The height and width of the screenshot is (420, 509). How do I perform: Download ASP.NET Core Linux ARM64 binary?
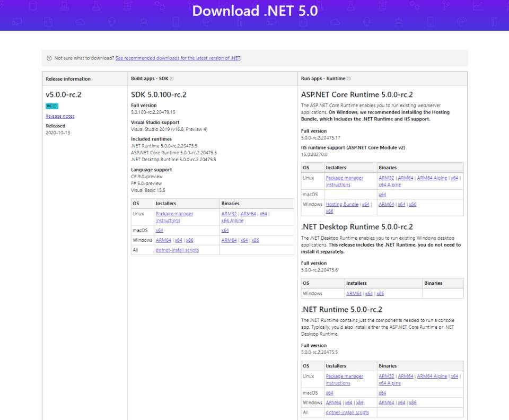tap(406, 178)
